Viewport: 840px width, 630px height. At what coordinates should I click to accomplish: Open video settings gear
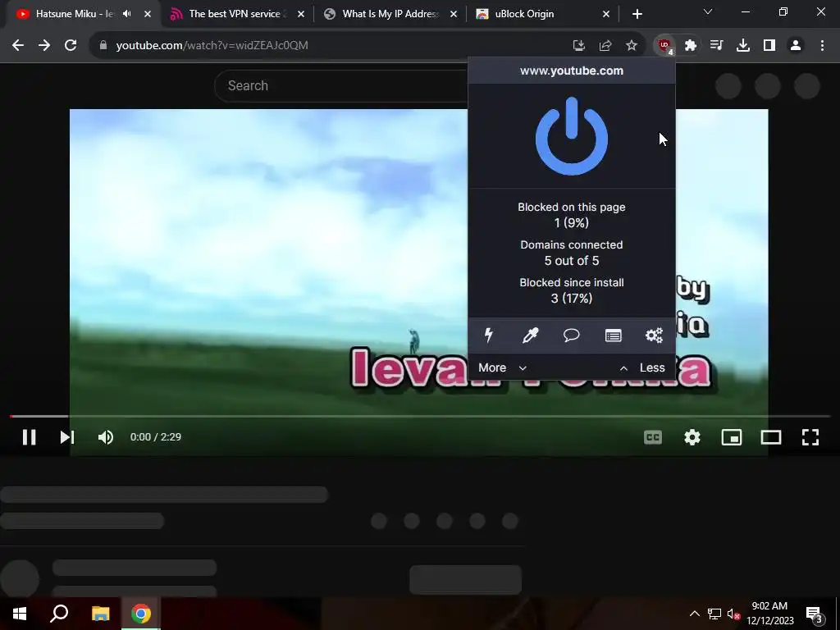tap(692, 437)
